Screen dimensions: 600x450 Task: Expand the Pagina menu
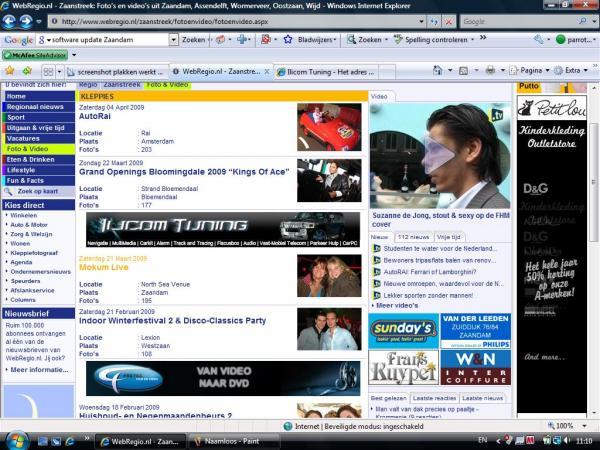click(530, 70)
